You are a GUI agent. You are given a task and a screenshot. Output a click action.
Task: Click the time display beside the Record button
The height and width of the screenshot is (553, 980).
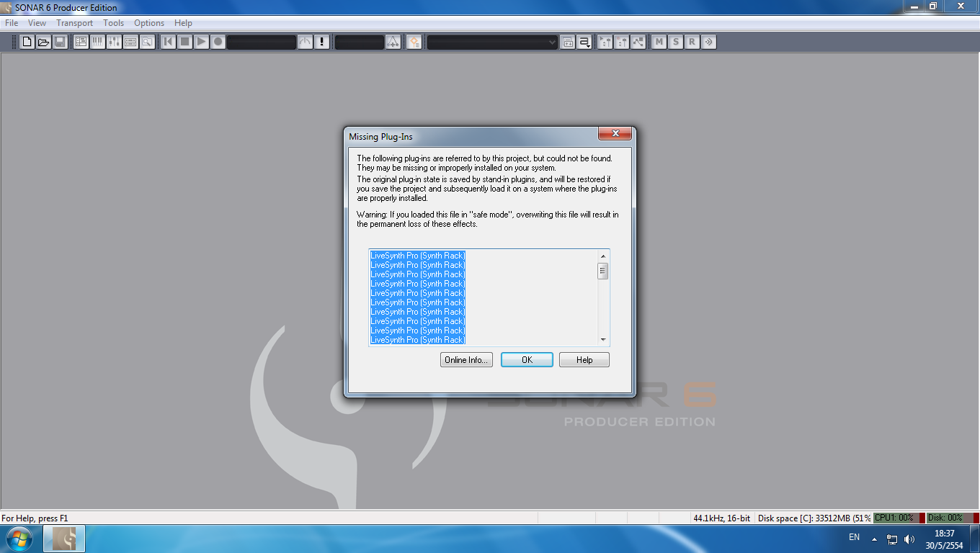point(262,42)
